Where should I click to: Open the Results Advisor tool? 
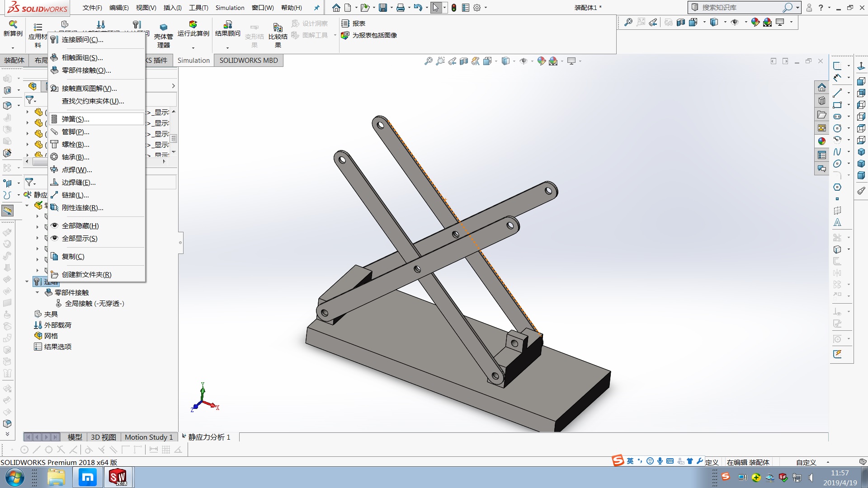click(x=227, y=25)
